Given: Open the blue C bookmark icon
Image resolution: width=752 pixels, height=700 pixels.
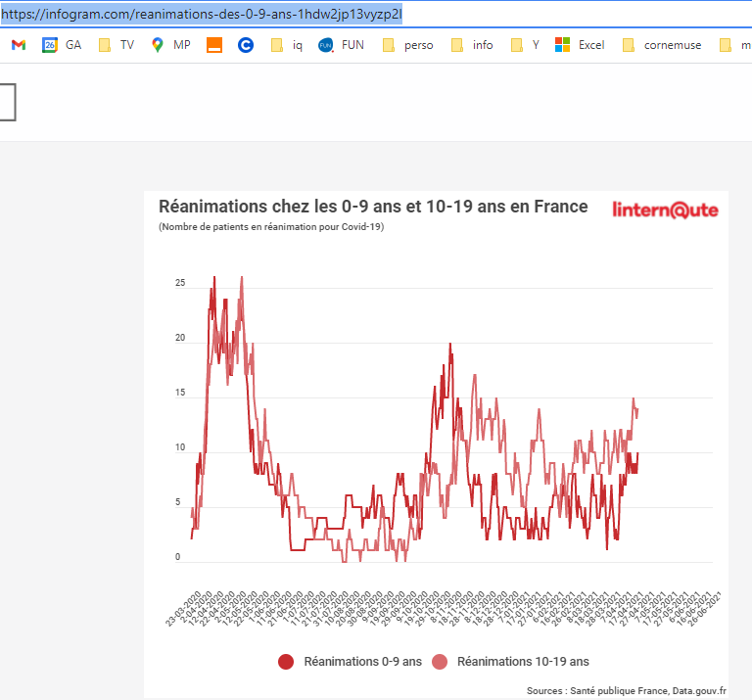Looking at the screenshot, I should tap(246, 45).
